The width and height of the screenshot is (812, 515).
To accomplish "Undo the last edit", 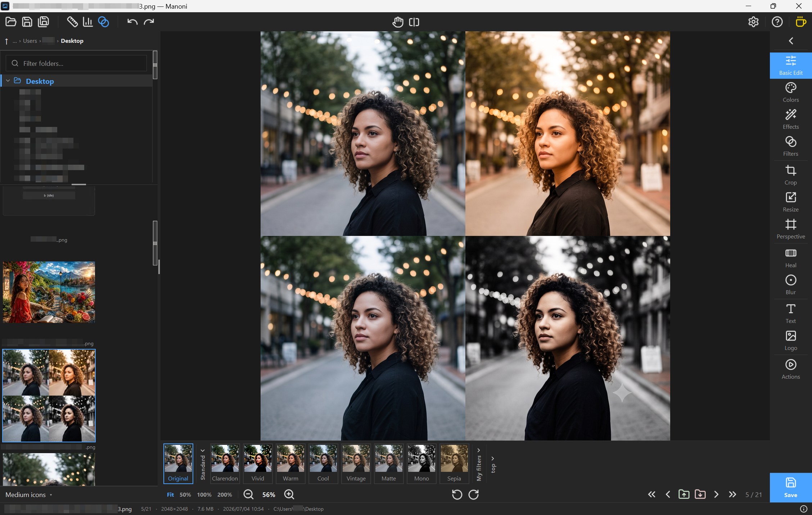I will point(132,22).
